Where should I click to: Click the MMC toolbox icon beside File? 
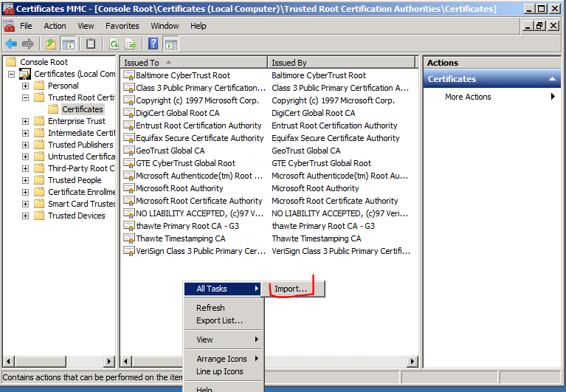click(x=9, y=26)
